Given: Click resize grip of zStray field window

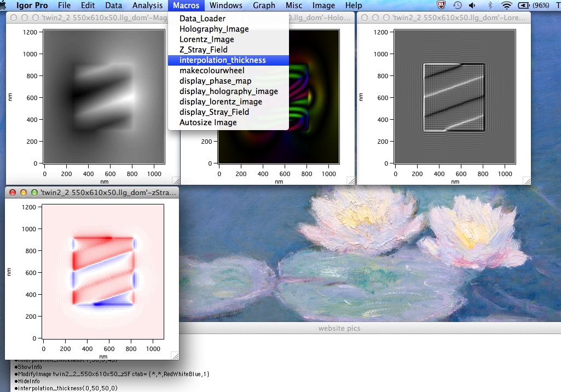Looking at the screenshot, I should [175, 355].
